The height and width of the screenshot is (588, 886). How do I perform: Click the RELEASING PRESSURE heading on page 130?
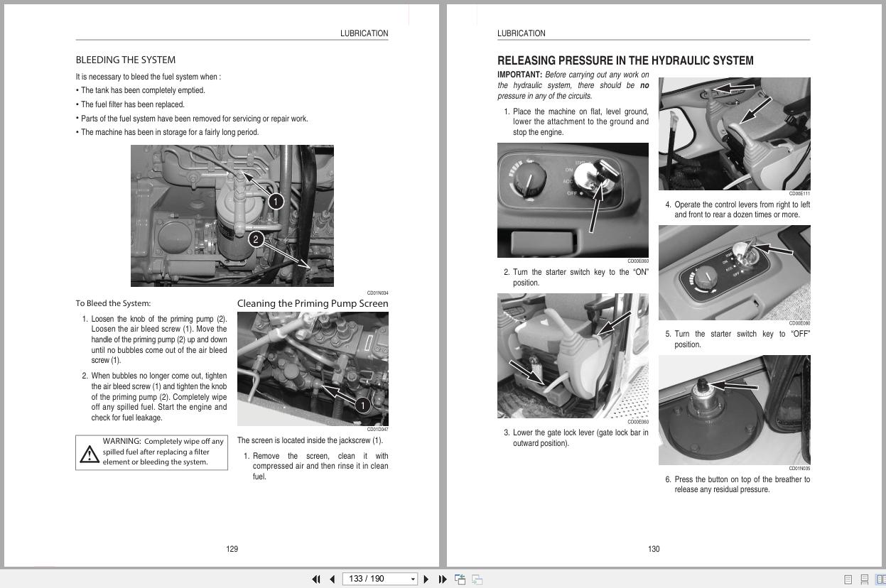[625, 60]
